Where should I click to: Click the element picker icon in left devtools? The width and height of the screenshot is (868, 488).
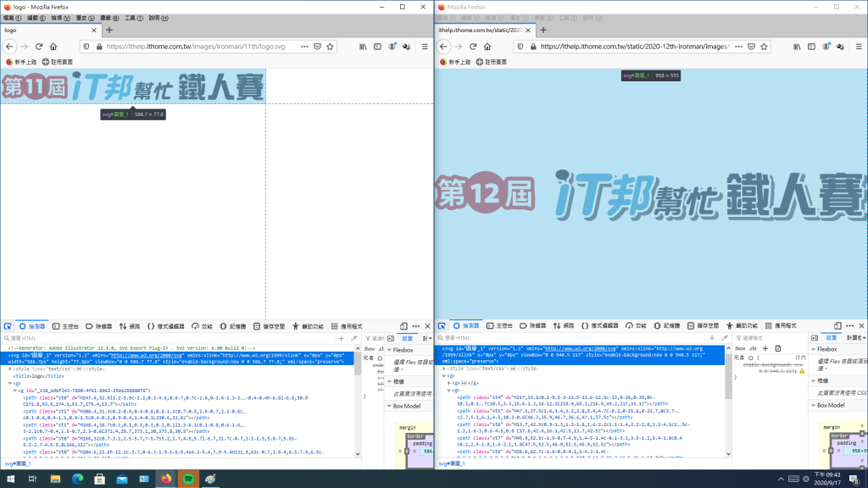[8, 326]
